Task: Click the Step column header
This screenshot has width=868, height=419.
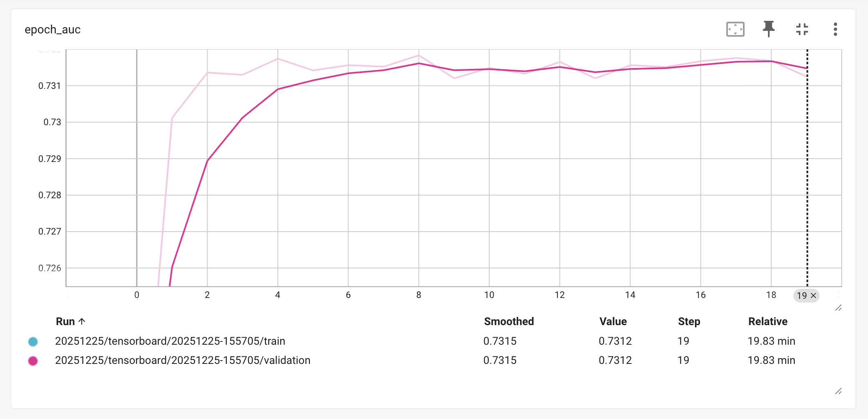Action: click(689, 321)
